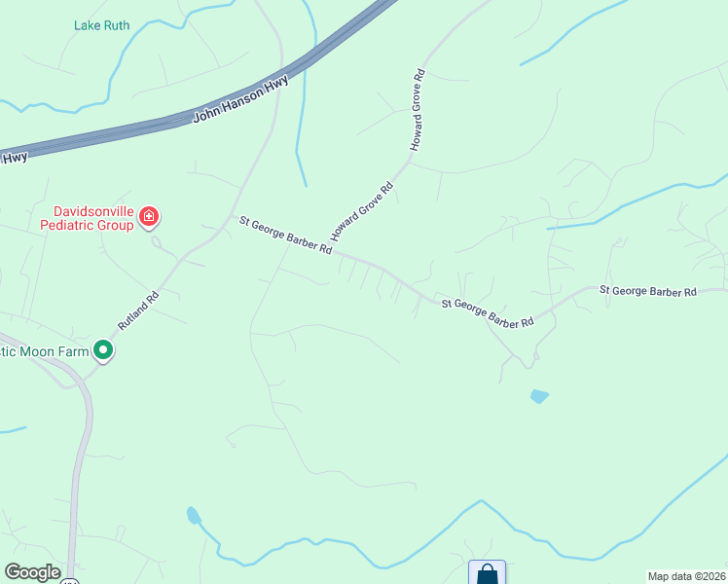
Task: Click the middle St George Barber Rd label
Action: click(x=488, y=313)
